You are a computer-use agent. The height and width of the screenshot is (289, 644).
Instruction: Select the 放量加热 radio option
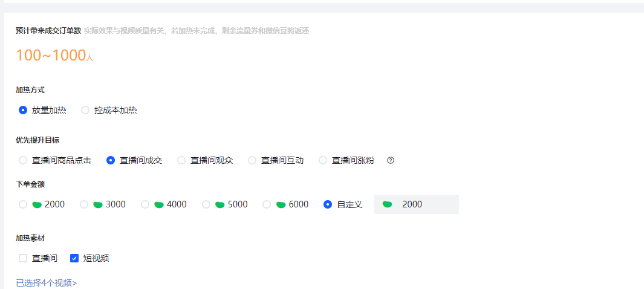(23, 110)
